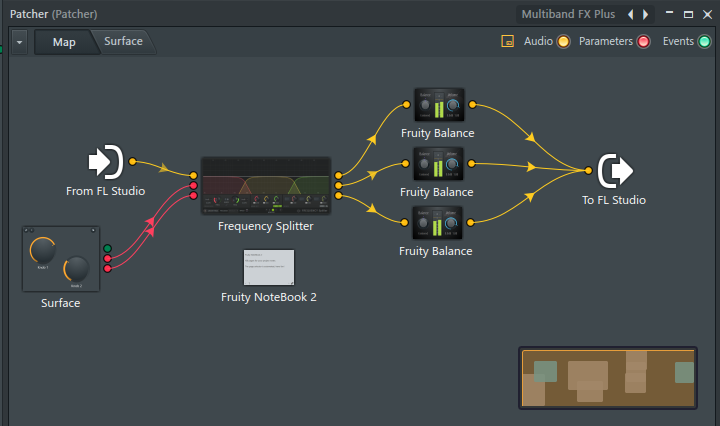
Task: Switch to the Map tab
Action: [x=64, y=42]
